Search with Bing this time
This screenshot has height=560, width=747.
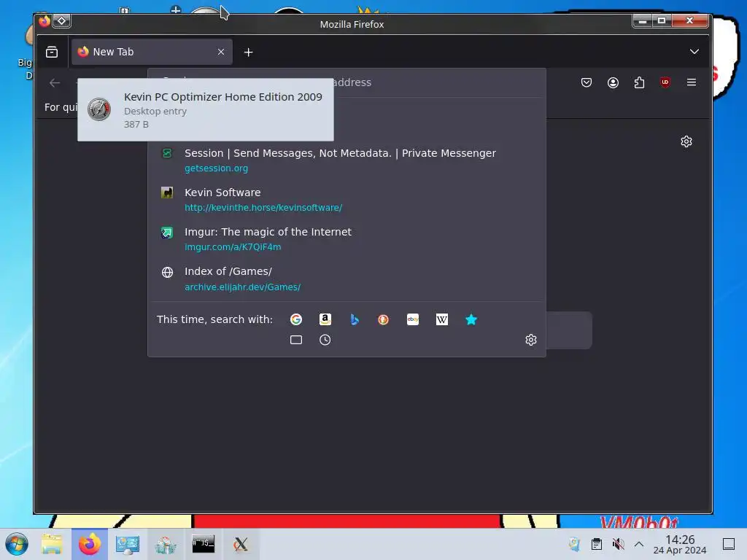click(355, 319)
